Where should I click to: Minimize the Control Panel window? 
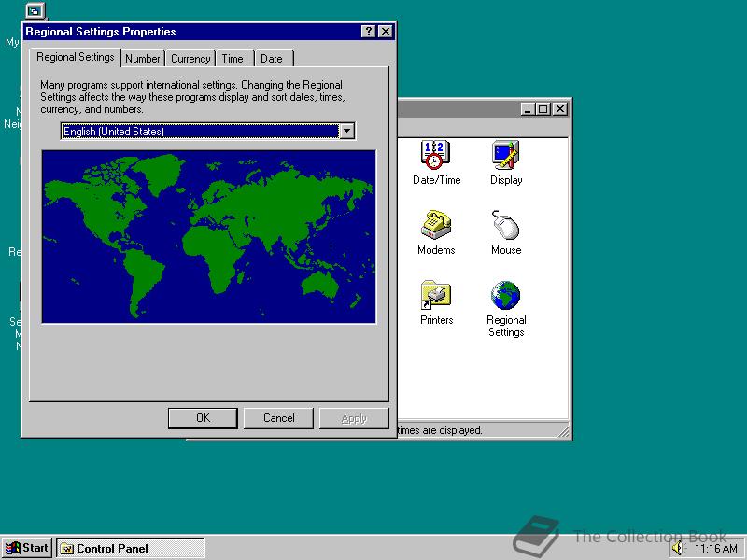(x=528, y=109)
